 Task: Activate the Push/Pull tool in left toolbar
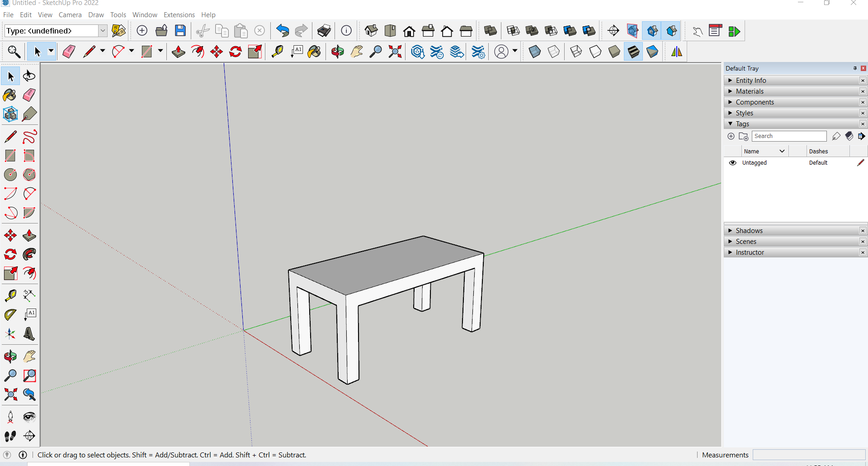coord(29,235)
